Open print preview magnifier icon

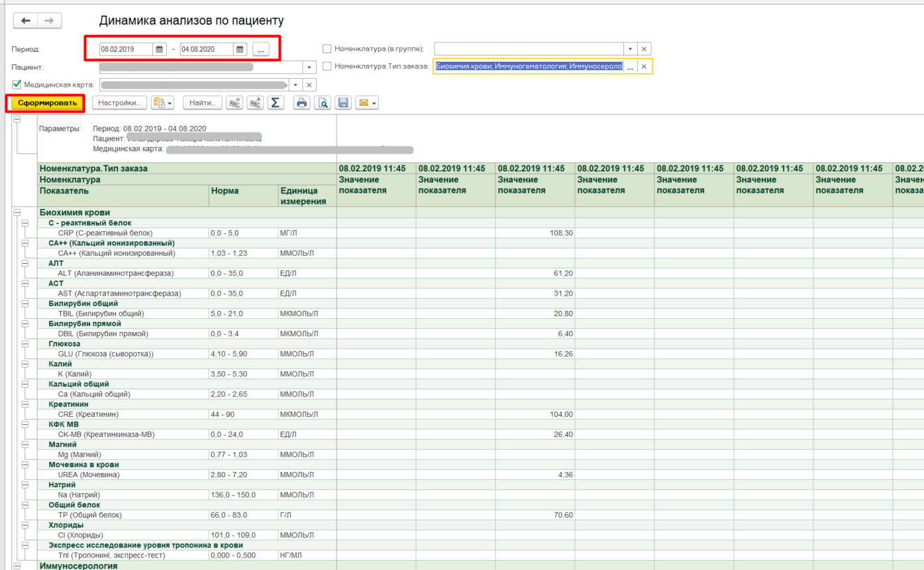point(323,103)
